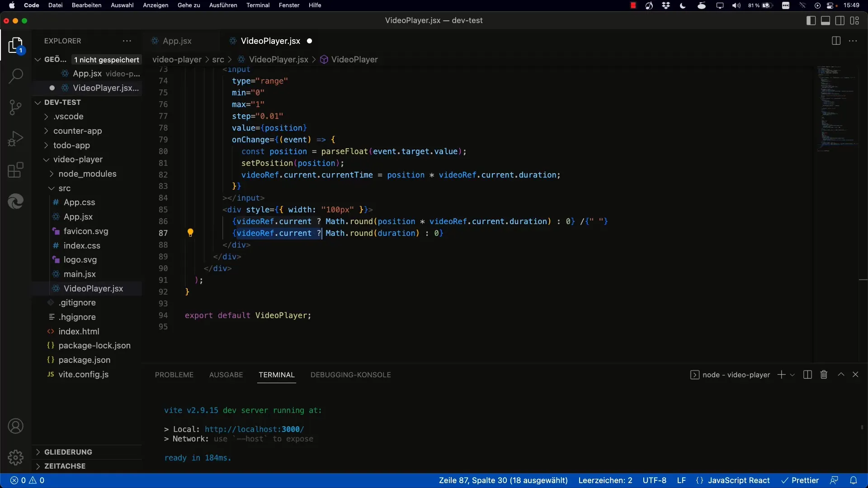Viewport: 868px width, 488px height.
Task: Switch to AUSGABE panel tab
Action: (x=226, y=375)
